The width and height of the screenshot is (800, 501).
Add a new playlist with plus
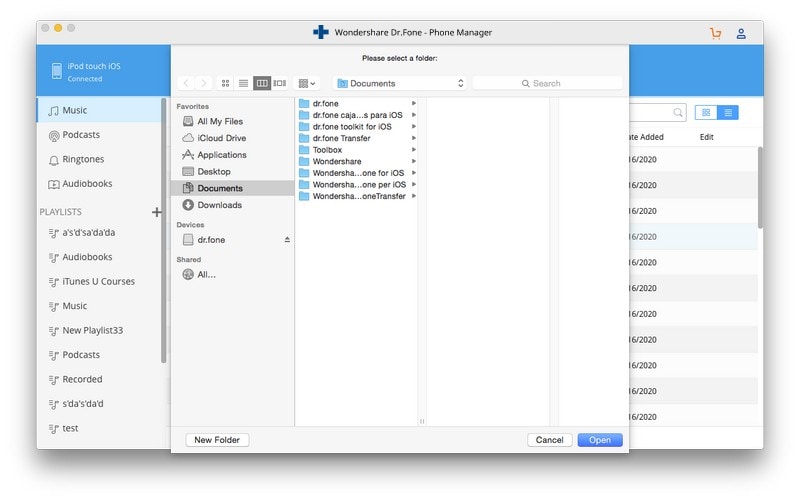[157, 212]
